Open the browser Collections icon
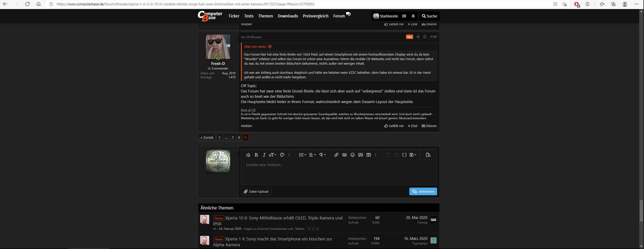 [613, 4]
